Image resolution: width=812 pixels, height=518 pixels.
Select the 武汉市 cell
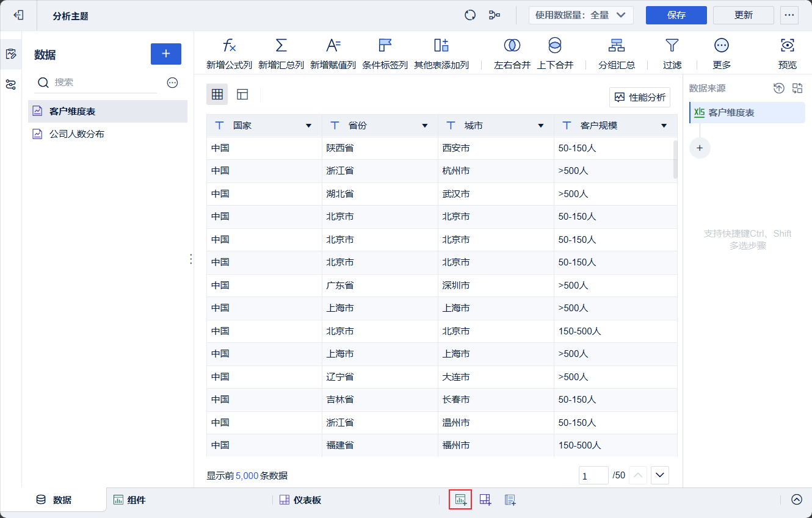[496, 194]
